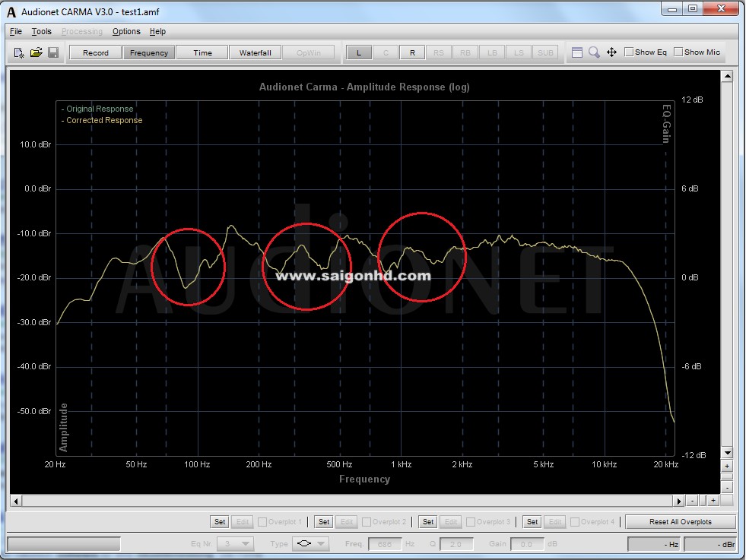Click the Q value input field
The height and width of the screenshot is (560, 746).
coord(456,544)
